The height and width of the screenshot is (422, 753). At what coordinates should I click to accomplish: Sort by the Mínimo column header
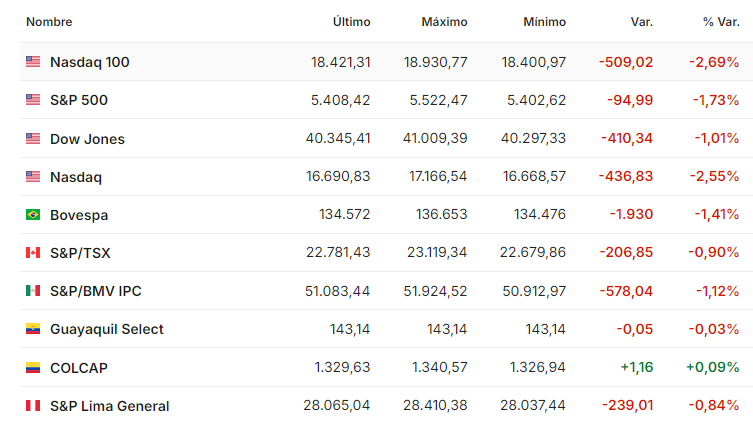pos(545,22)
